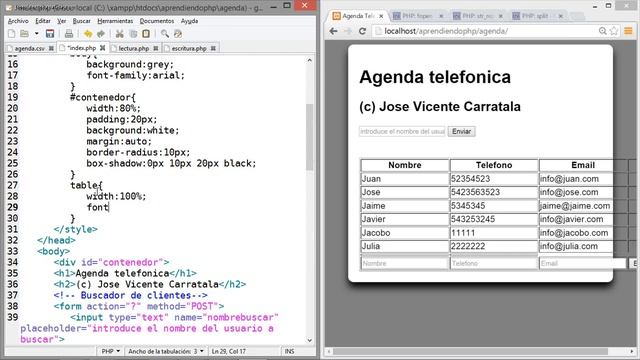Click the Nombre input at table bottom
This screenshot has height=360, width=640.
405,263
